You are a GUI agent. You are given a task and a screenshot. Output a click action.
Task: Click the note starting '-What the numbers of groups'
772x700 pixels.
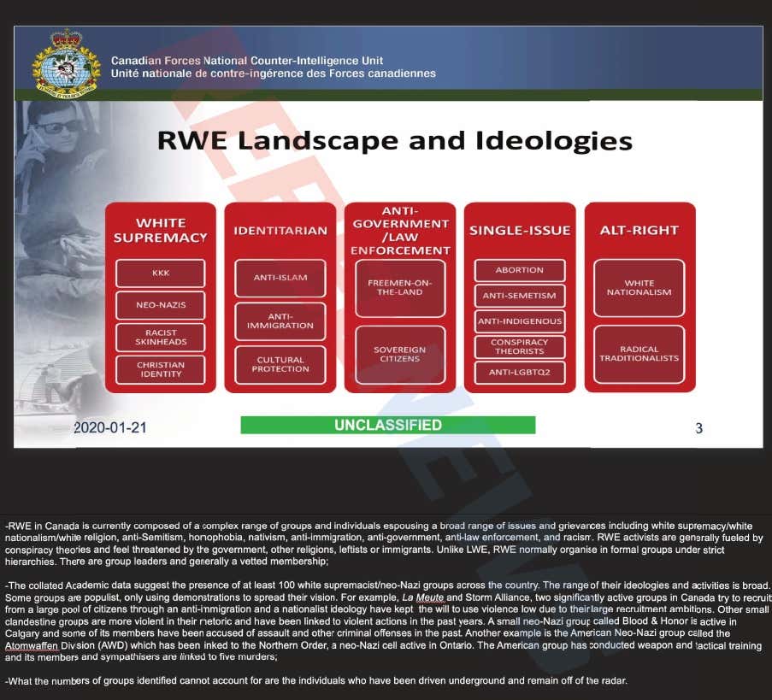(316, 681)
